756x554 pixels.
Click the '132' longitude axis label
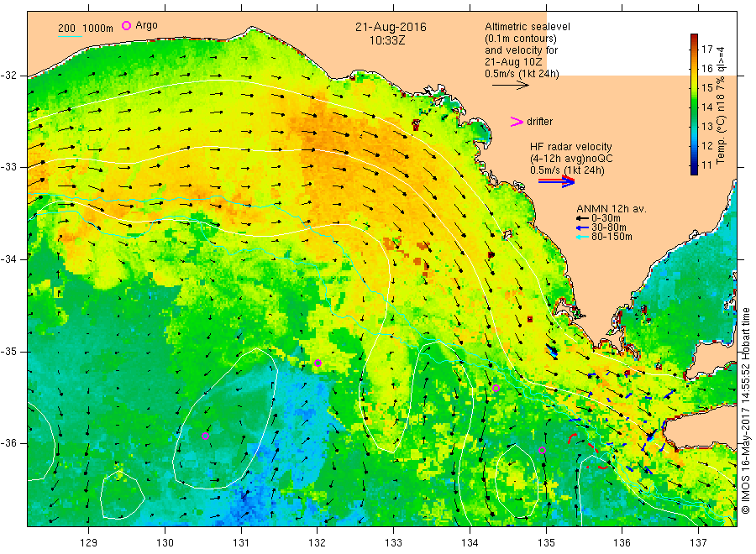point(318,543)
